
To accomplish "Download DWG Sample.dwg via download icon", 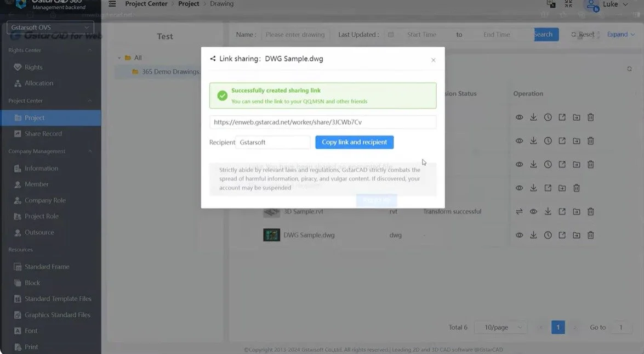I will pos(533,235).
